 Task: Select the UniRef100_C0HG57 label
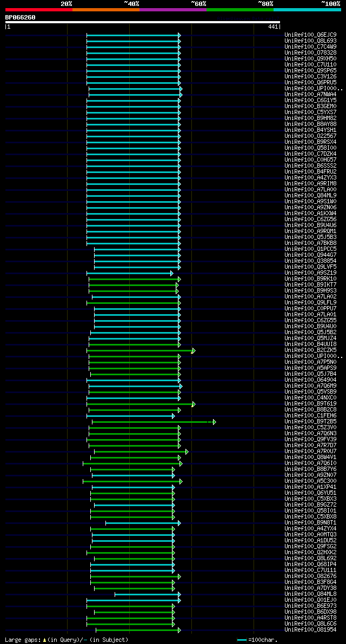pyautogui.click(x=310, y=160)
